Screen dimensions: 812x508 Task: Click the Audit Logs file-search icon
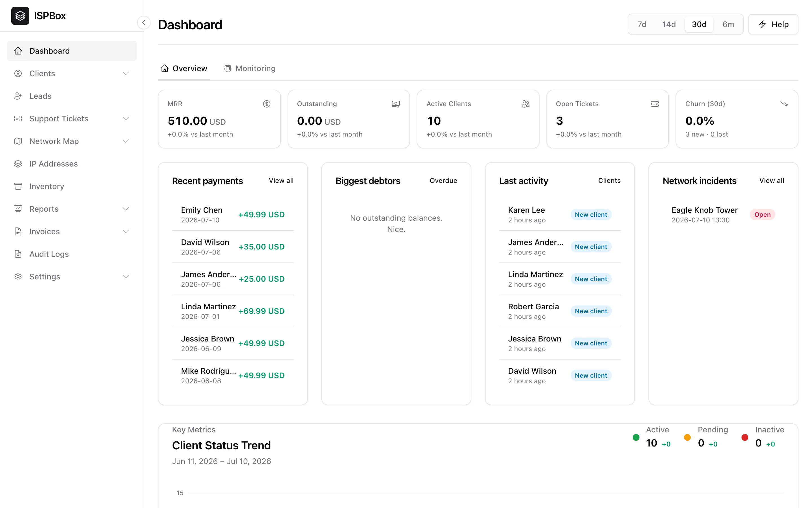point(18,254)
